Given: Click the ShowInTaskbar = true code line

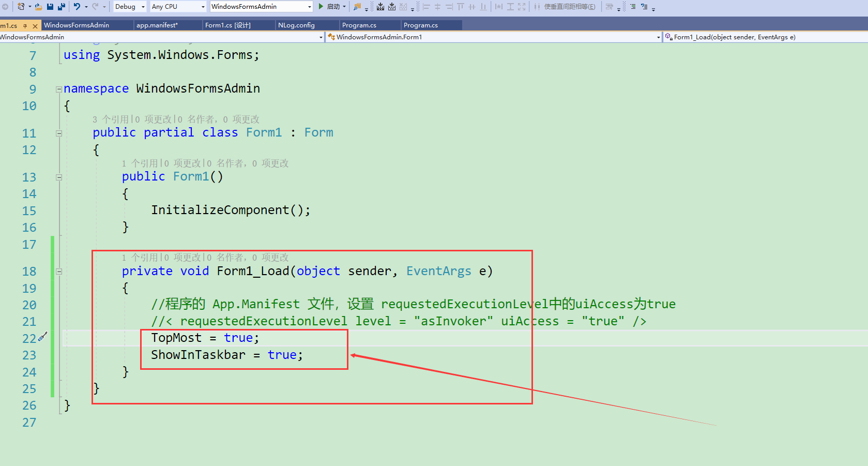Looking at the screenshot, I should (227, 355).
